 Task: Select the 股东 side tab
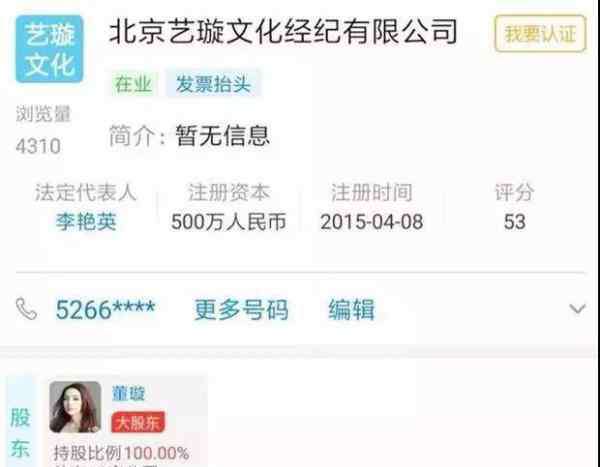[x=20, y=433]
